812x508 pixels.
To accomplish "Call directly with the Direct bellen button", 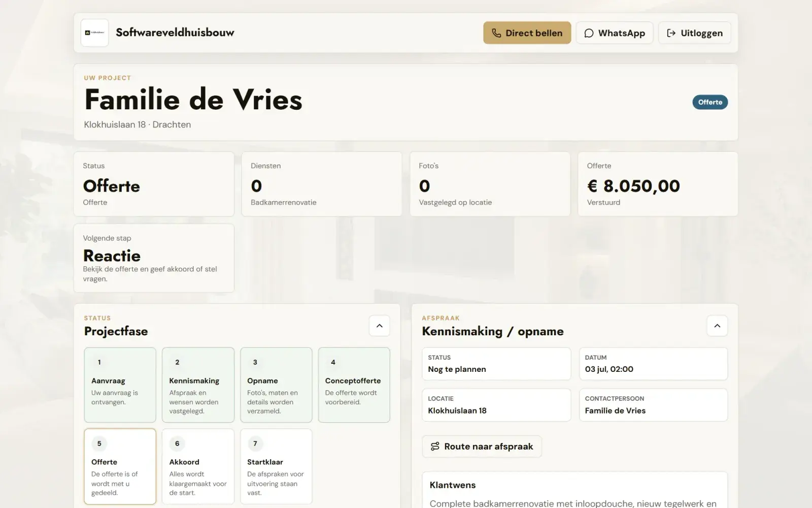I will click(527, 33).
